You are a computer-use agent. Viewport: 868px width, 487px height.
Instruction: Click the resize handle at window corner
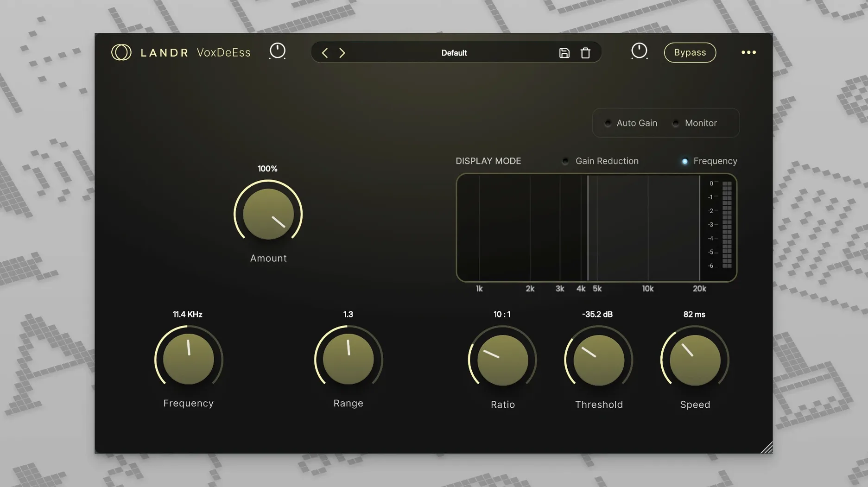(x=767, y=447)
